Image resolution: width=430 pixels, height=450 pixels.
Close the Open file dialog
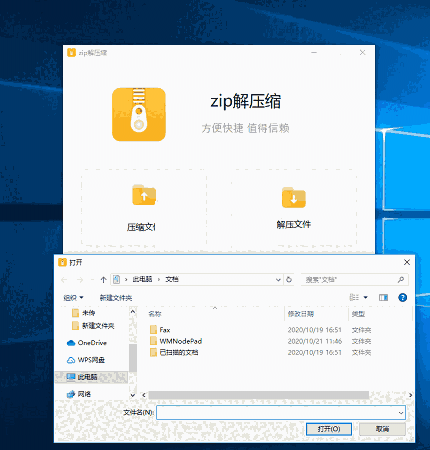tap(407, 262)
